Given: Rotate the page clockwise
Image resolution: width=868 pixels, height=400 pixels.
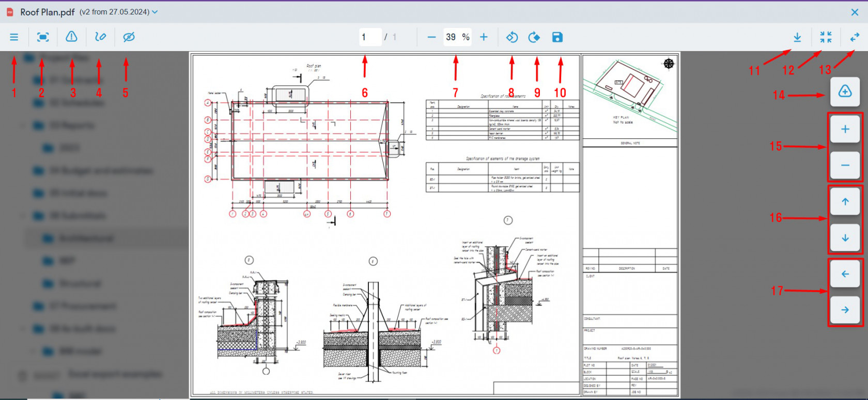Looking at the screenshot, I should 534,37.
